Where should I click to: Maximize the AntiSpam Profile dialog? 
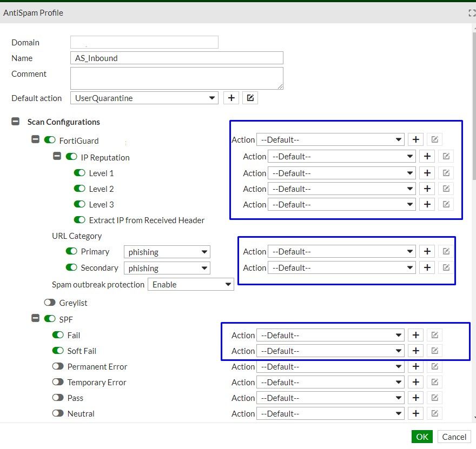pos(471,13)
